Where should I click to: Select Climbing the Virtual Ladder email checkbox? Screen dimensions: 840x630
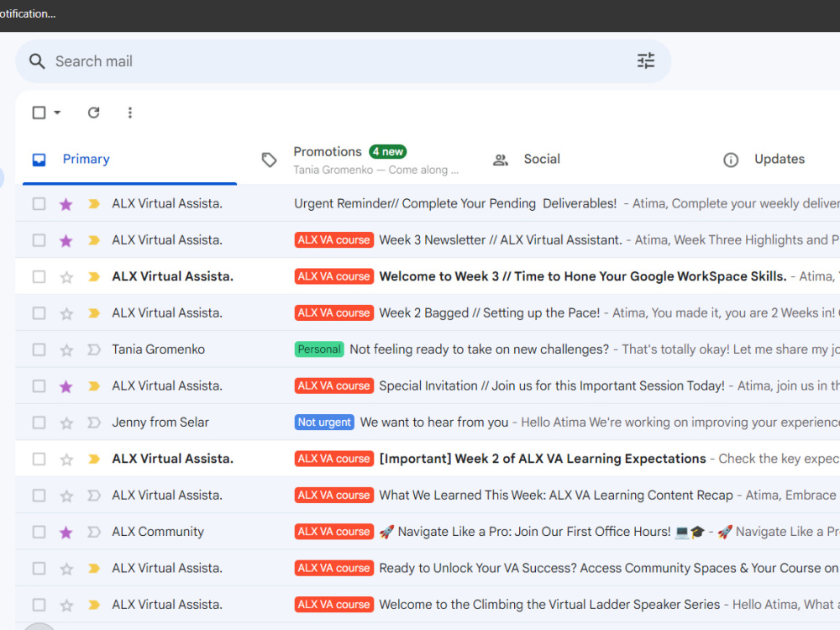click(x=39, y=604)
